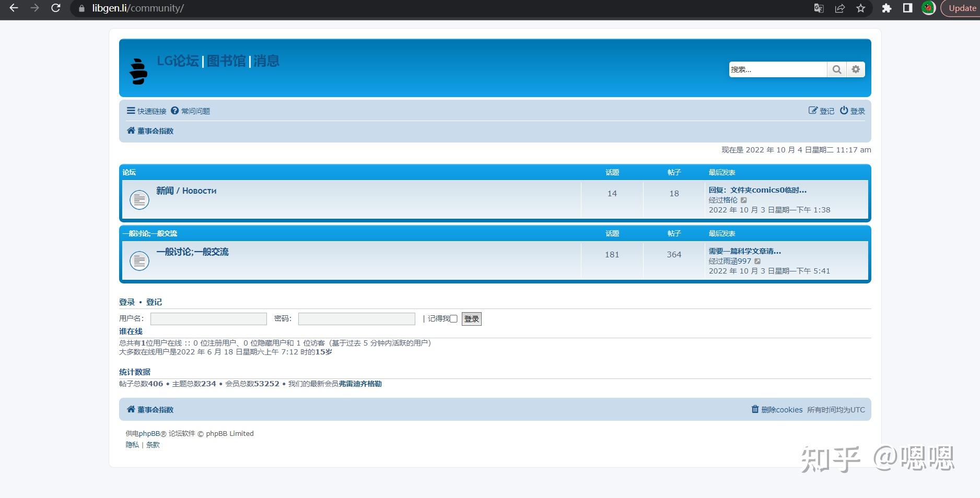Open the user profile 格伦
980x498 pixels.
(730, 200)
